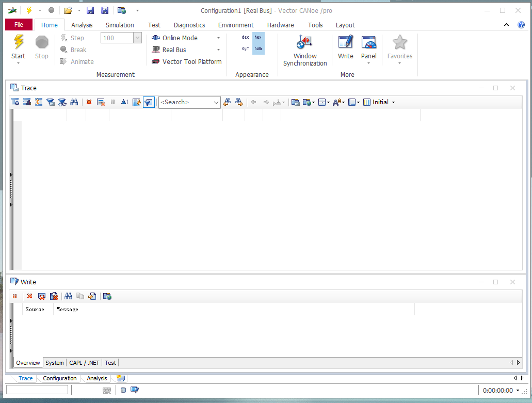Toggle the delta time Δt icon in Trace

(x=124, y=102)
